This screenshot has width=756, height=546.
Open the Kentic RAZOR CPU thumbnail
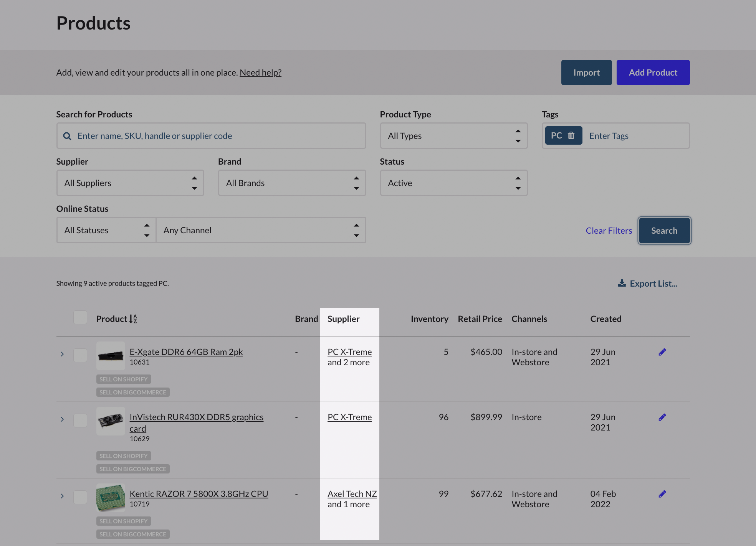click(x=111, y=498)
